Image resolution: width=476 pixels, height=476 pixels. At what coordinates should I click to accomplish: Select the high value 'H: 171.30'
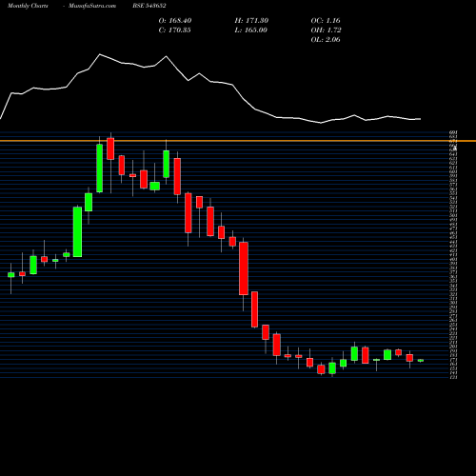pos(251,21)
